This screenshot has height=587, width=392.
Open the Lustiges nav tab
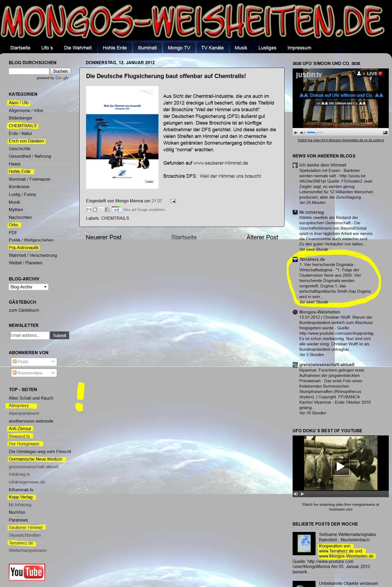tap(267, 48)
